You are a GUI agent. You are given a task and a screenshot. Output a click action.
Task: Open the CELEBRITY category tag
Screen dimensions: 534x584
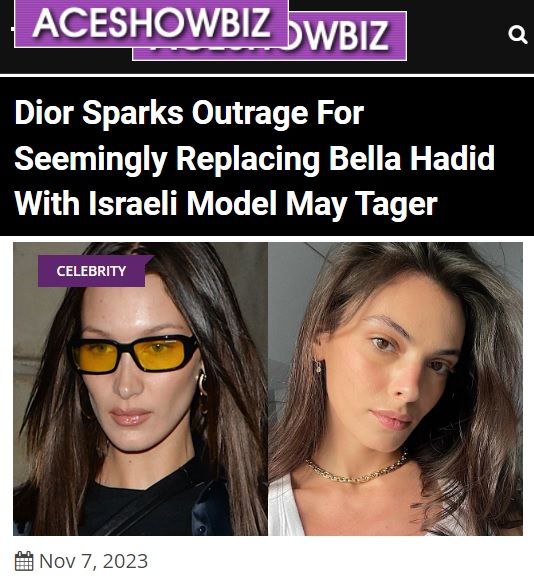click(x=92, y=271)
